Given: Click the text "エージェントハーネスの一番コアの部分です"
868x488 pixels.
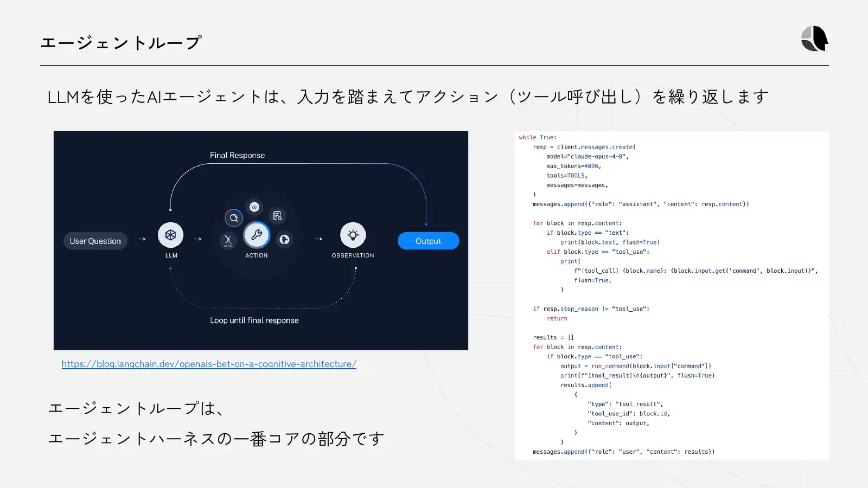Looking at the screenshot, I should point(216,438).
